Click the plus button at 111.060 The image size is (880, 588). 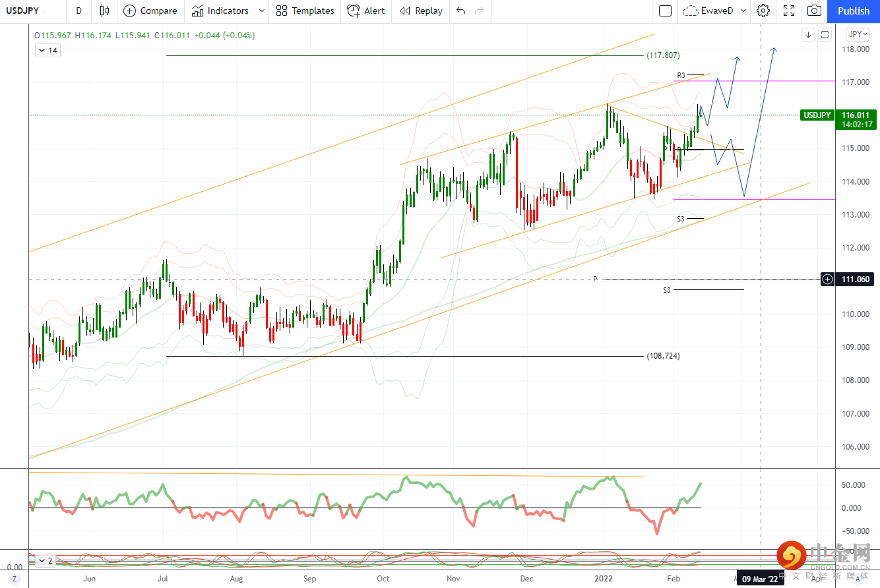coord(827,279)
